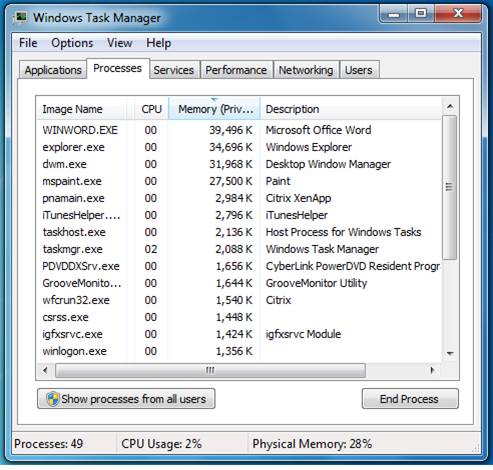Viewport: 493px width, 470px height.
Task: Click the igfxsrvc Module description
Action: [303, 334]
